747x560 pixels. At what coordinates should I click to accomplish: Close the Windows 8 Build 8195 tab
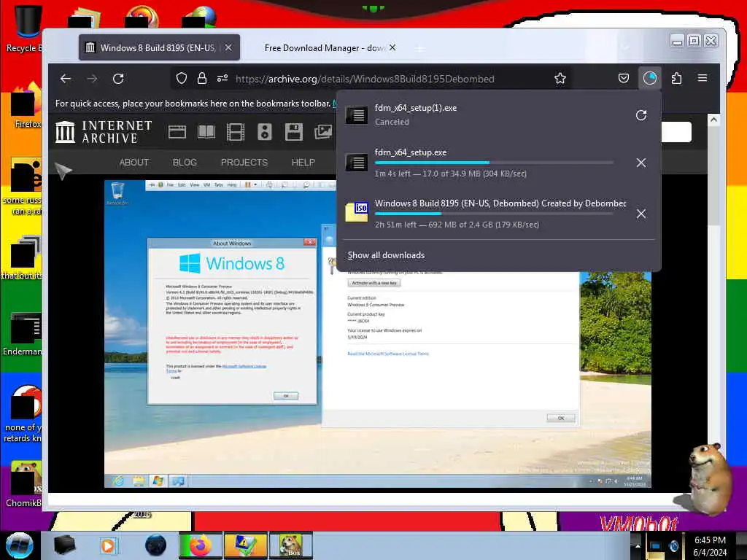[228, 47]
